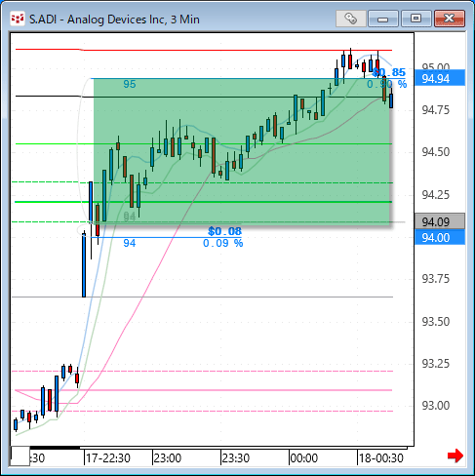Click the 93.50 price axis label

point(436,321)
